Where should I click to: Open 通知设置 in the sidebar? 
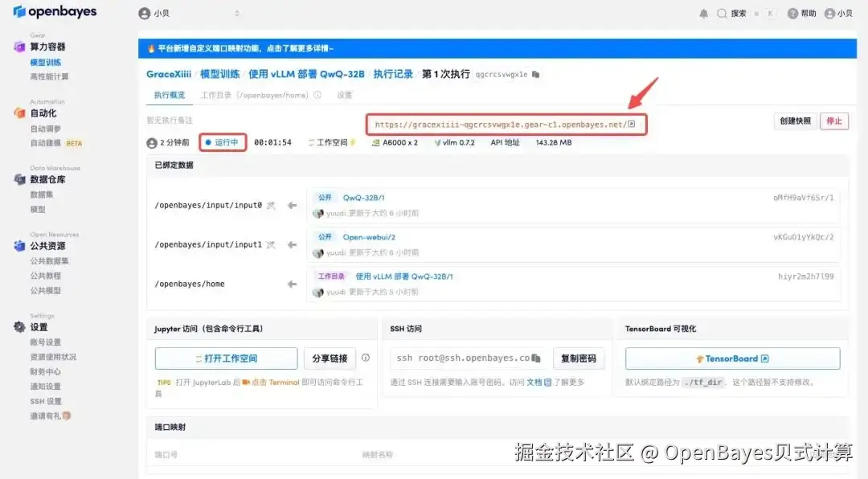(45, 387)
